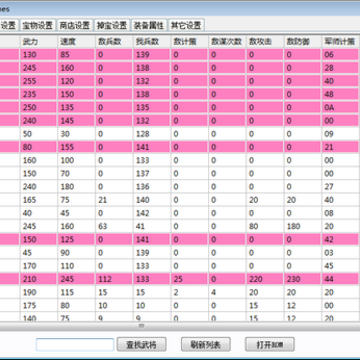Click the 军师计策 column header
The height and width of the screenshot is (360, 360).
[x=341, y=42]
